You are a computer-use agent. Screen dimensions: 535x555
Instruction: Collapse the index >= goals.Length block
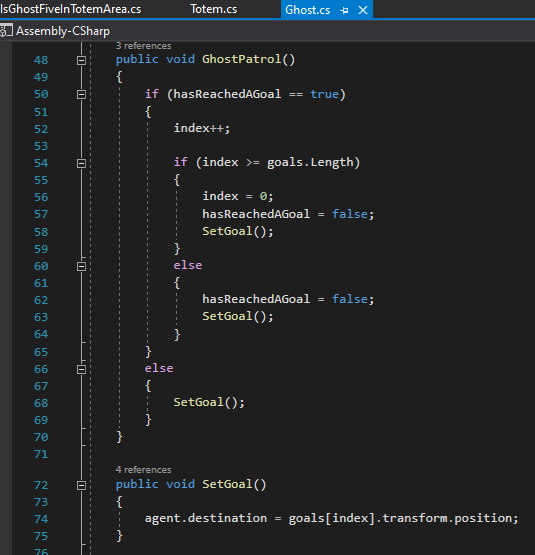click(x=81, y=163)
